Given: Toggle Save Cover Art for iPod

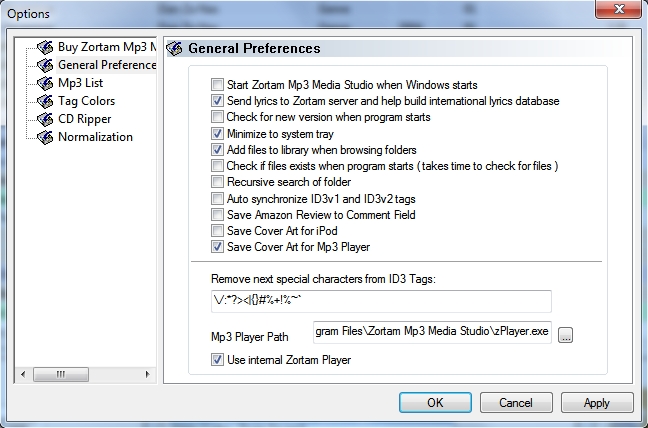Looking at the screenshot, I should [x=217, y=231].
